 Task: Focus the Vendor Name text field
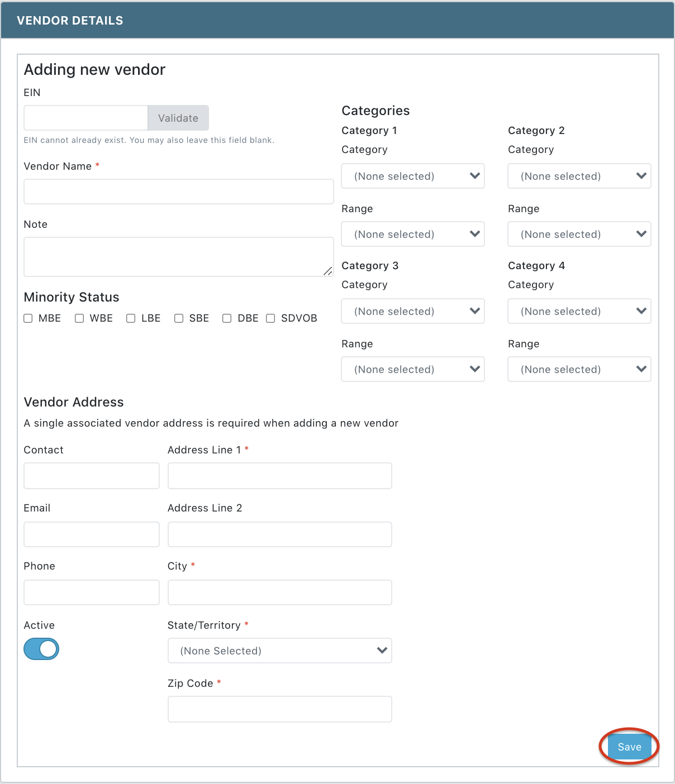click(x=179, y=192)
